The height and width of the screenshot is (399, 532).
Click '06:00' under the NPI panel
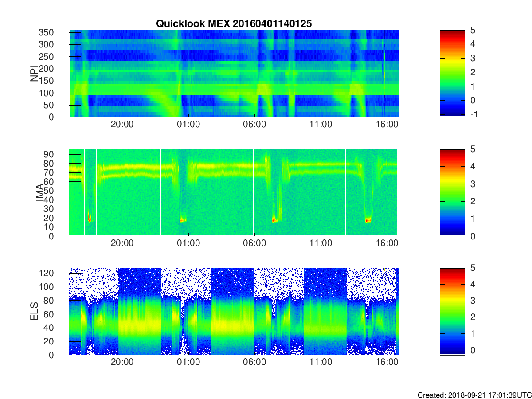[x=254, y=125]
